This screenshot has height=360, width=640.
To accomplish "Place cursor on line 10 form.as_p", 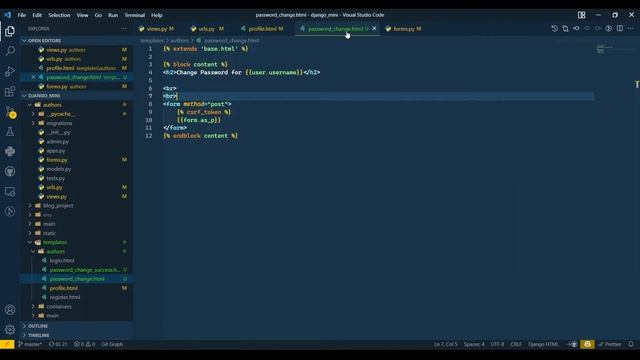I will (x=199, y=120).
